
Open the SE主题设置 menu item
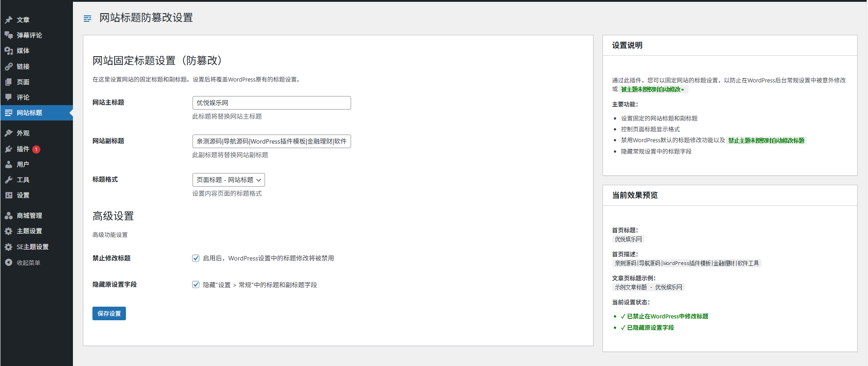(33, 247)
